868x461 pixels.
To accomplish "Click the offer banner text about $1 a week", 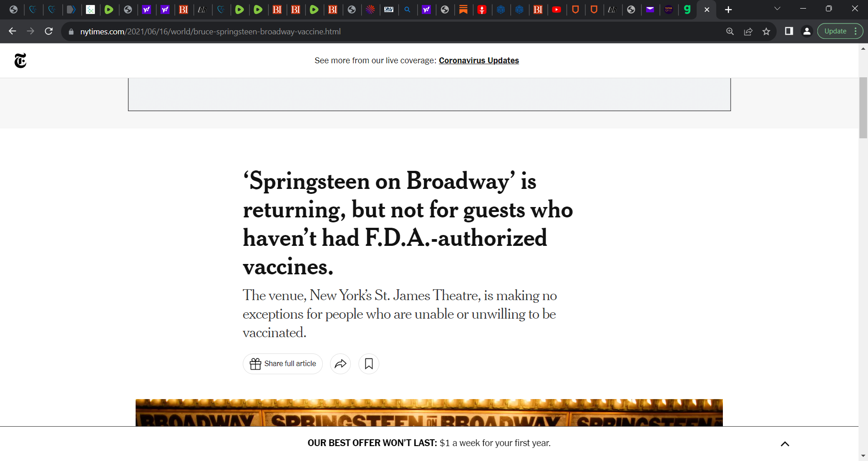I will [x=429, y=443].
